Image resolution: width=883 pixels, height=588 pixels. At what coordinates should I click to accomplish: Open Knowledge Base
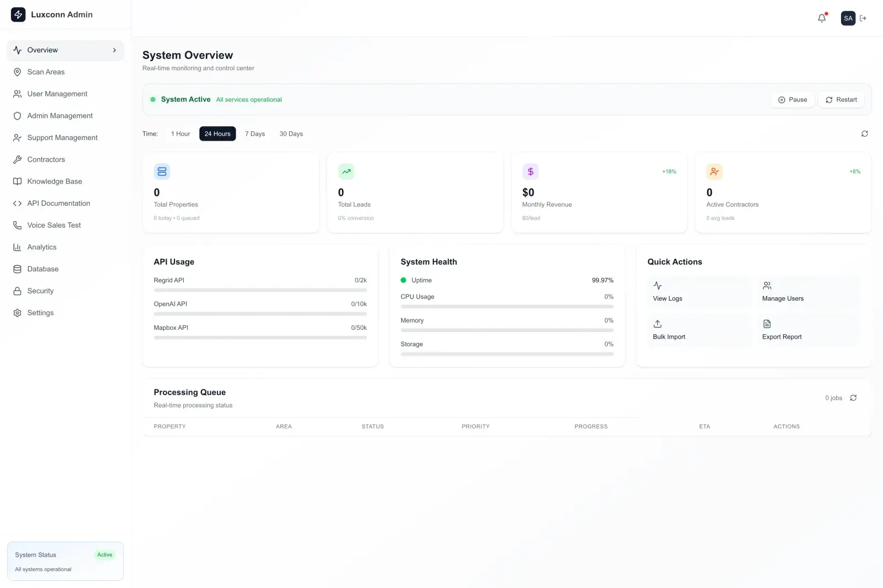pyautogui.click(x=65, y=181)
